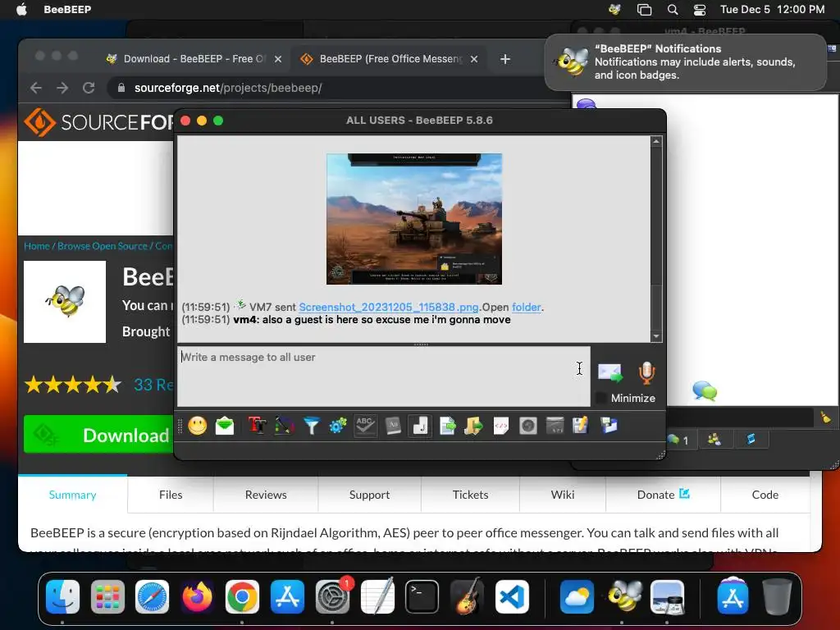
Task: Switch to Download - BeeBEEP browser tab
Action: coord(194,59)
